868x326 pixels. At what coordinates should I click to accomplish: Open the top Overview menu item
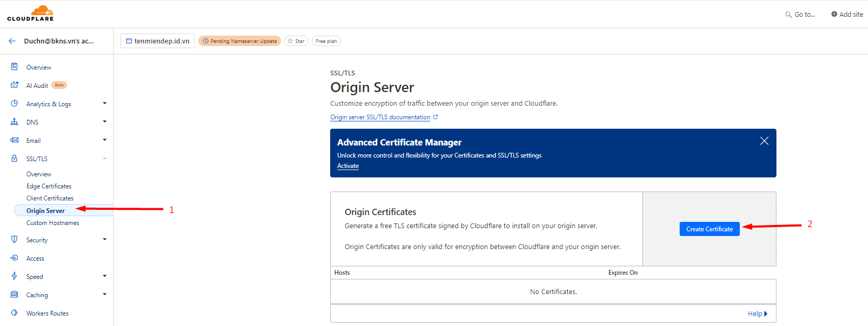[39, 68]
